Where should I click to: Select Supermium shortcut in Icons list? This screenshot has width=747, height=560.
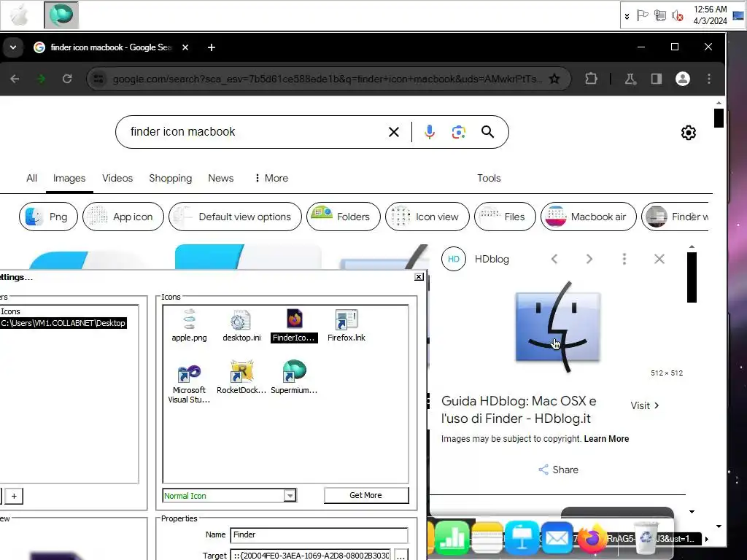294,378
